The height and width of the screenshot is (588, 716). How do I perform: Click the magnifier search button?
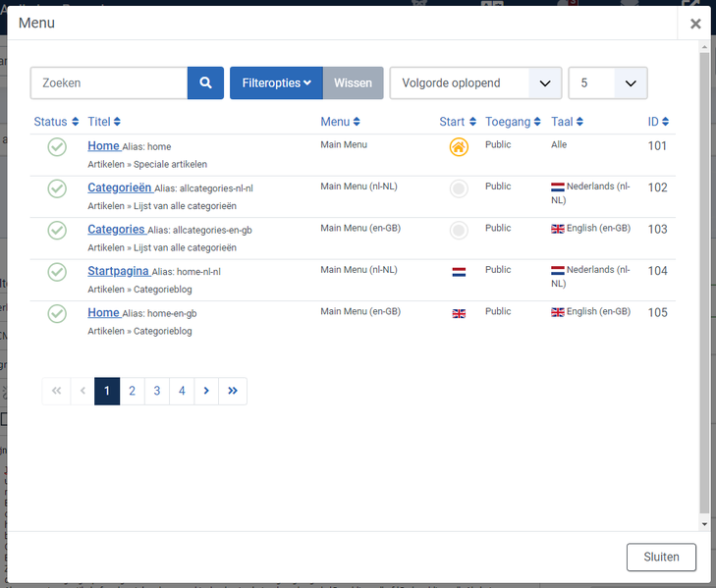tap(205, 83)
